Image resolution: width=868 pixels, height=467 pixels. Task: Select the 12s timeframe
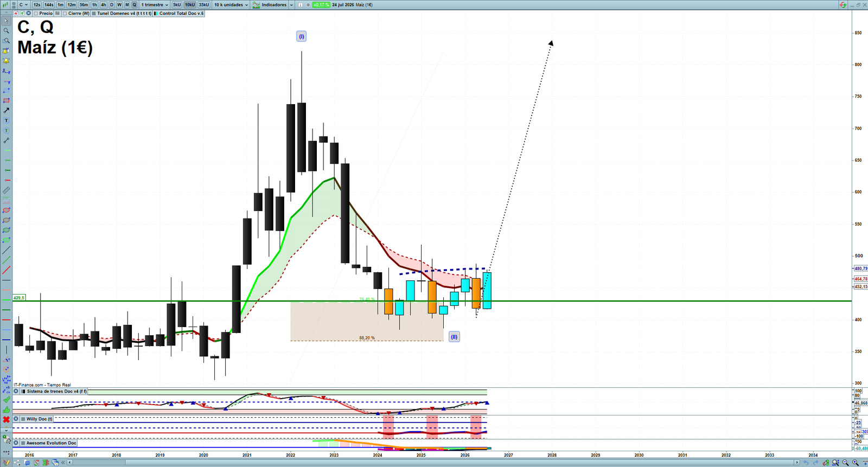37,5
